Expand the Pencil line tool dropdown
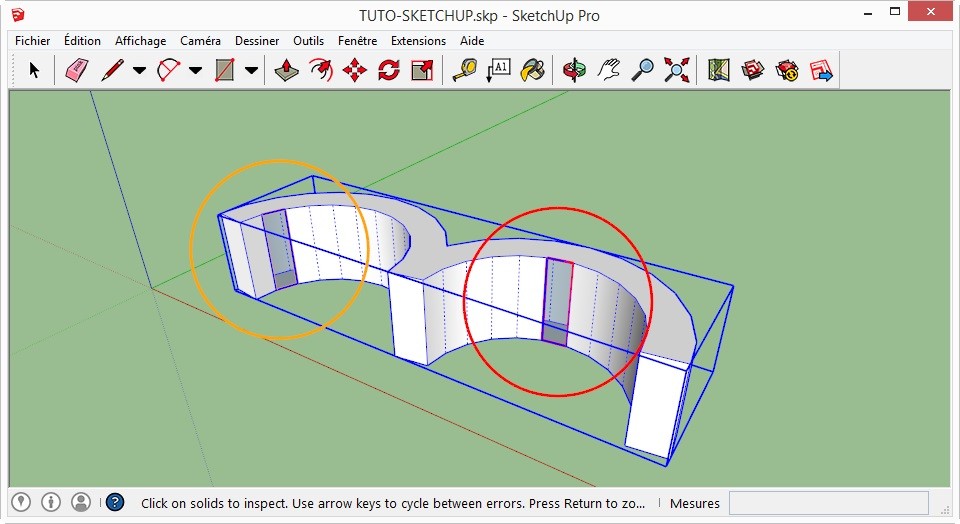 (139, 71)
